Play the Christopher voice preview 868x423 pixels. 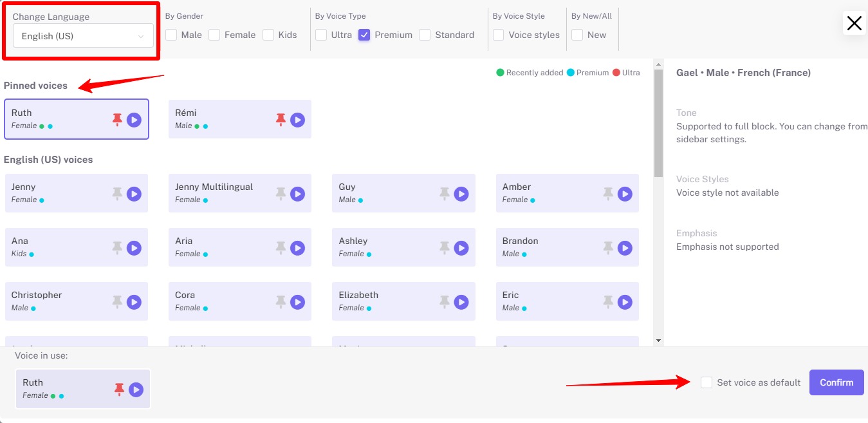[x=134, y=302]
